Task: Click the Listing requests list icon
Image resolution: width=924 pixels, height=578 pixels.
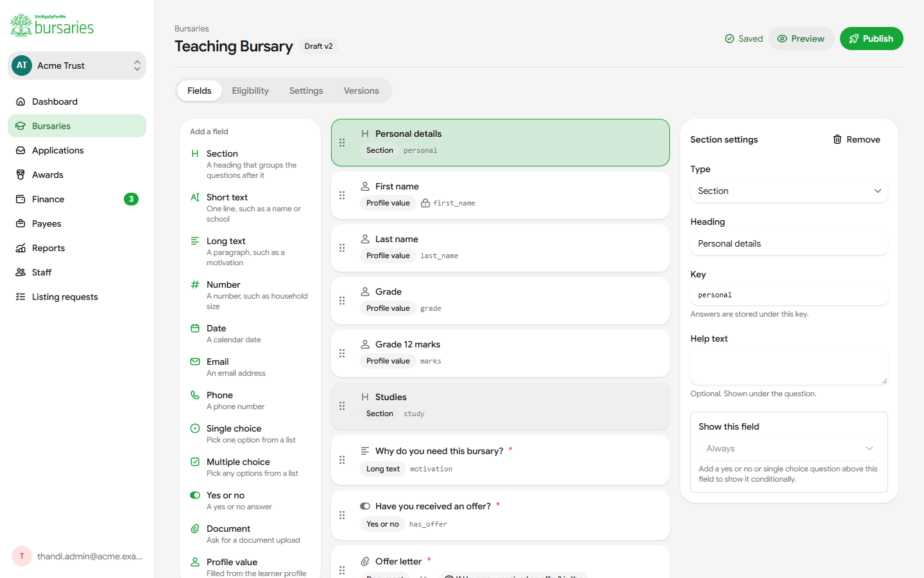Action: (x=21, y=297)
